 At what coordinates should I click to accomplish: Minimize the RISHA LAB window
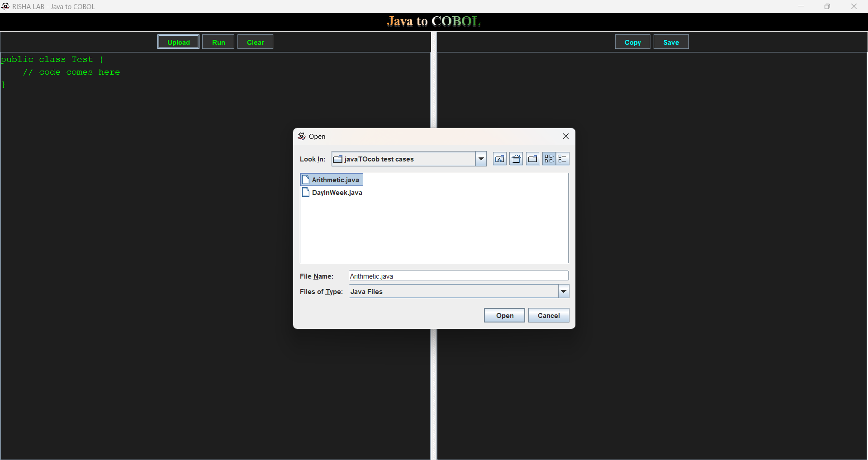click(801, 6)
